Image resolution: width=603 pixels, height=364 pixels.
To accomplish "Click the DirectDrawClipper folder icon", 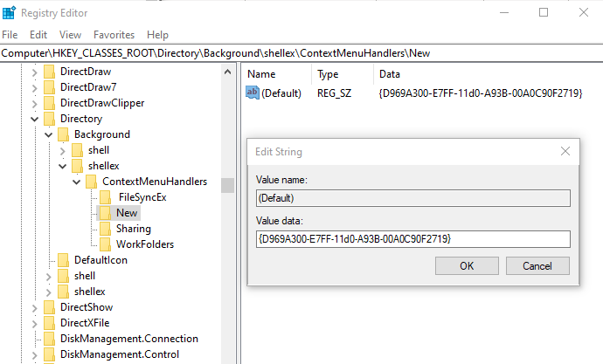I will pyautogui.click(x=49, y=103).
